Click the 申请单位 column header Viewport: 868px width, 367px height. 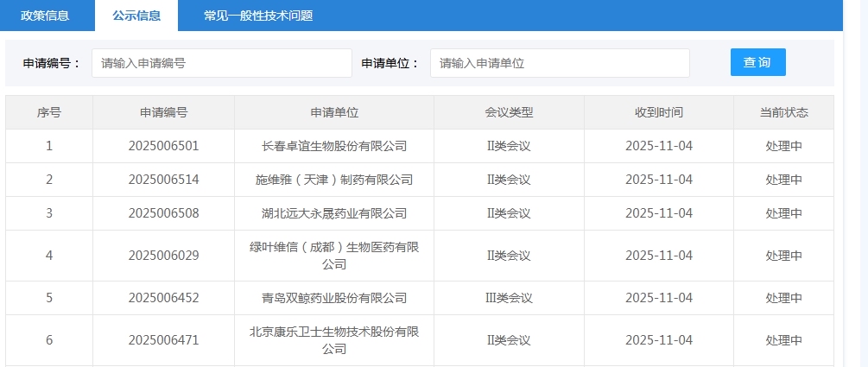[x=334, y=112]
